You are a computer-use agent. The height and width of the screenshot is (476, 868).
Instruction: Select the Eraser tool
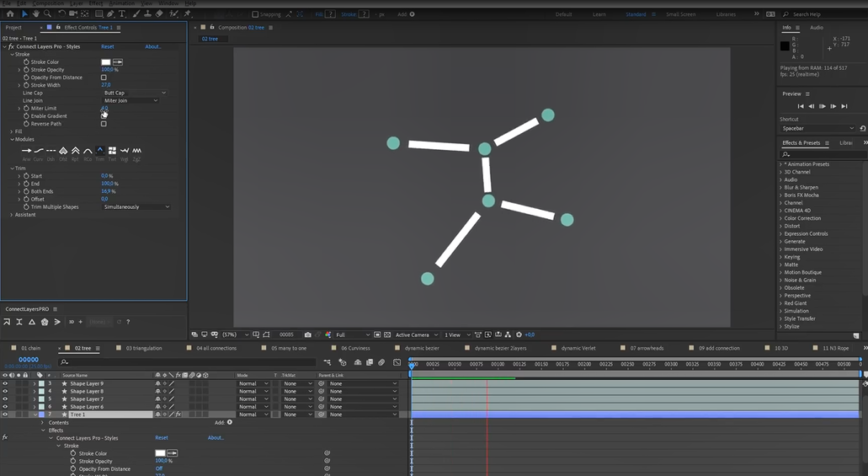[x=159, y=13]
